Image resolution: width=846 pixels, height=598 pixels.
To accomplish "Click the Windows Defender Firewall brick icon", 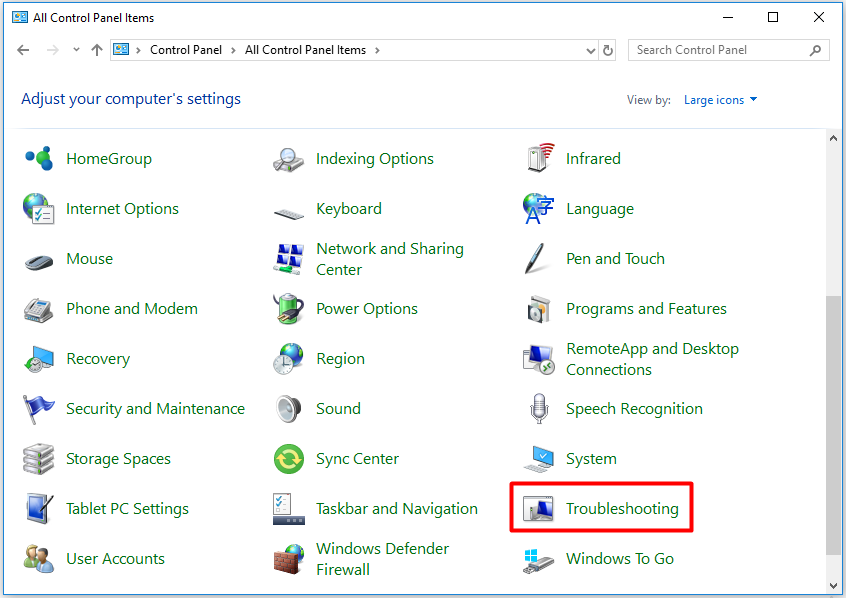I will click(x=289, y=559).
